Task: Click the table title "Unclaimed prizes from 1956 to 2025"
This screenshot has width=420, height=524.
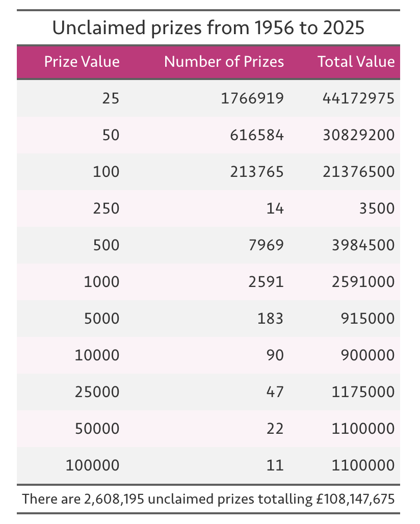Action: 208,28
